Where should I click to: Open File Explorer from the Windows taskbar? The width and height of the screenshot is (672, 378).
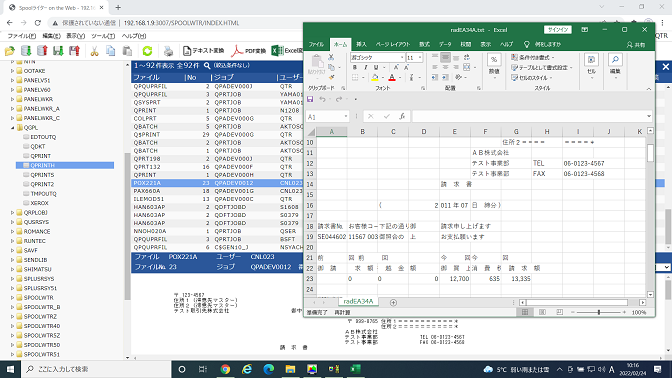coord(290,369)
